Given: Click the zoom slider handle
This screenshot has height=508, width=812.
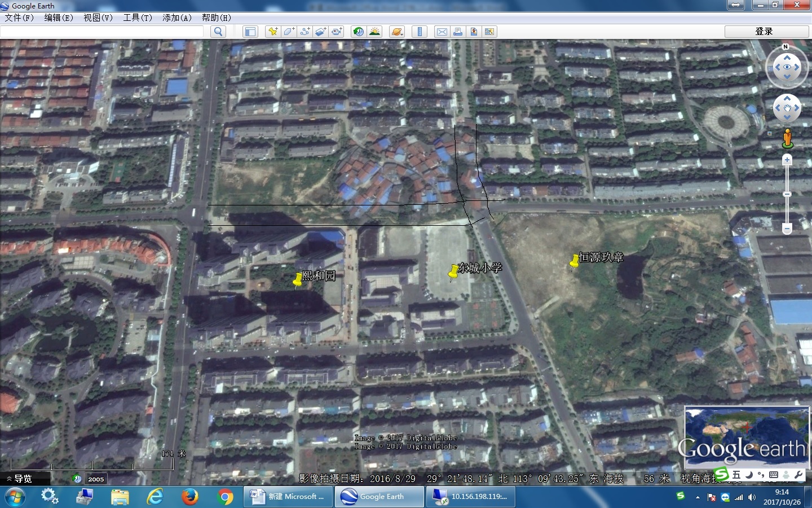Looking at the screenshot, I should (x=787, y=194).
